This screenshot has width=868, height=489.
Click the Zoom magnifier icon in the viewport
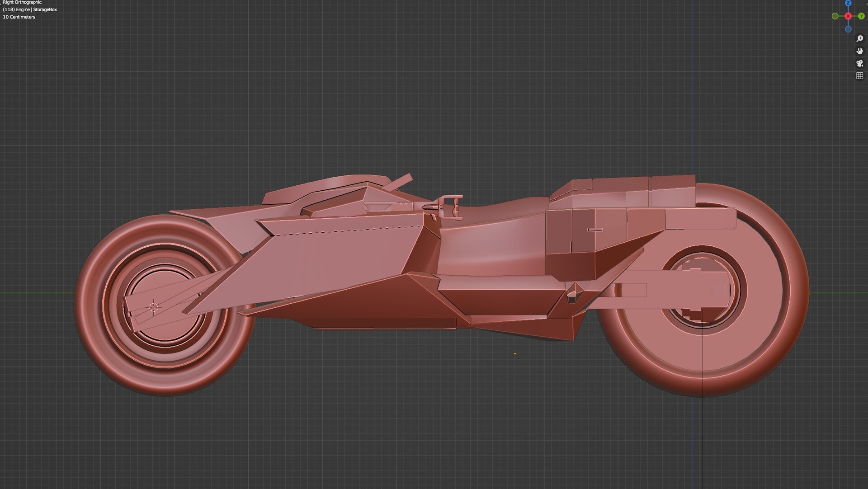click(860, 38)
